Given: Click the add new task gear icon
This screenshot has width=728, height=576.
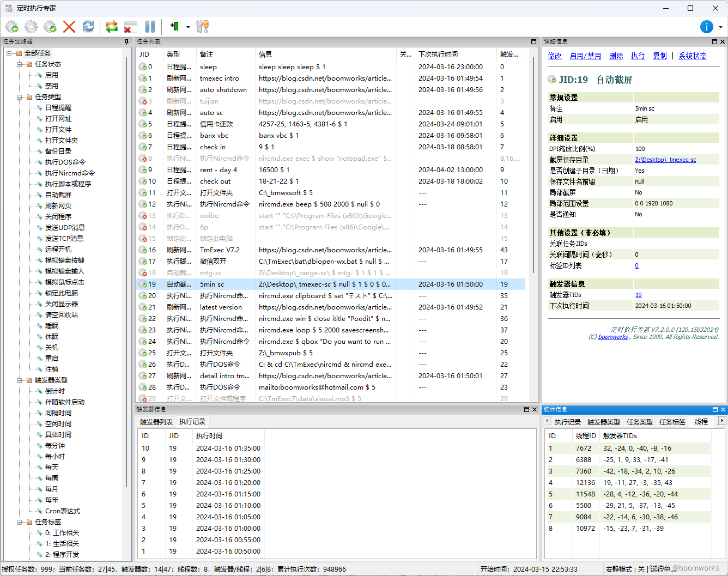Looking at the screenshot, I should (12, 27).
